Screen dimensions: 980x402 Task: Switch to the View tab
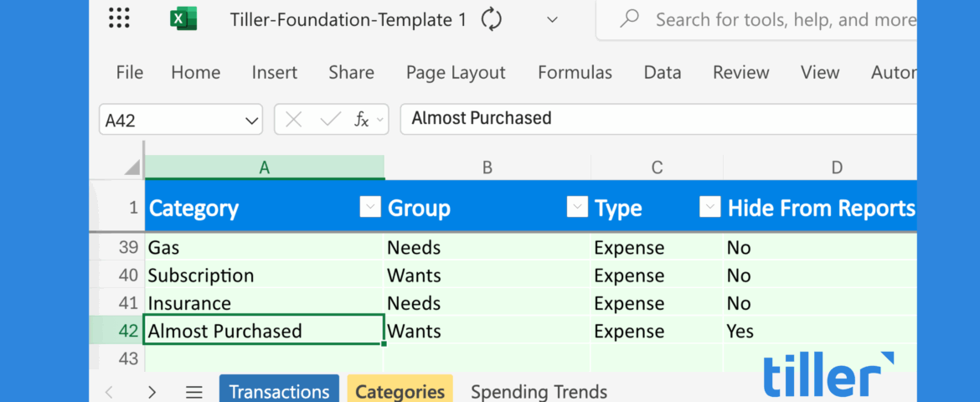[820, 73]
